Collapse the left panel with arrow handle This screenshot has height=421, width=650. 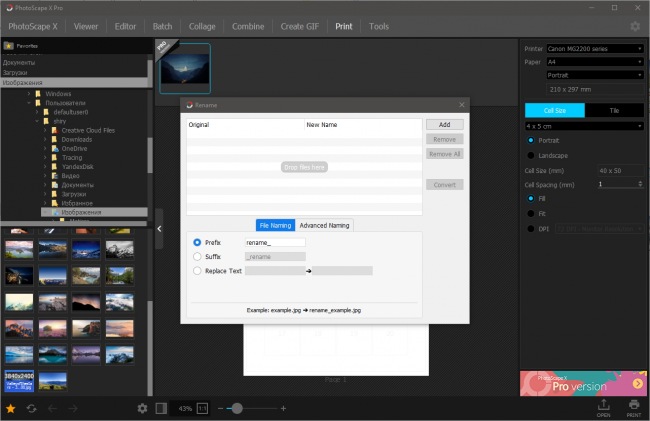click(x=159, y=229)
